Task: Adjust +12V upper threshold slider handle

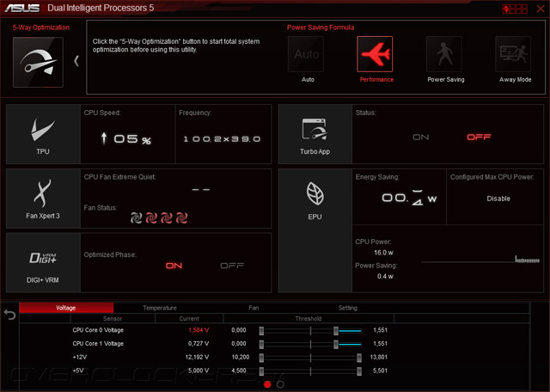Action: [x=359, y=358]
